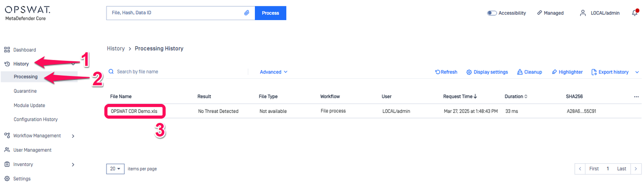Click the next page arrow
The width and height of the screenshot is (644, 183).
coord(636,169)
